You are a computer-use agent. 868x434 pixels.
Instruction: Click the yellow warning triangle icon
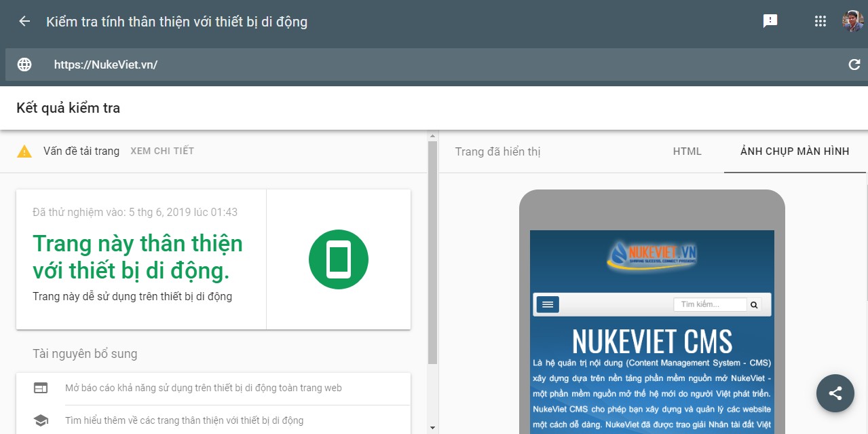[x=24, y=151]
